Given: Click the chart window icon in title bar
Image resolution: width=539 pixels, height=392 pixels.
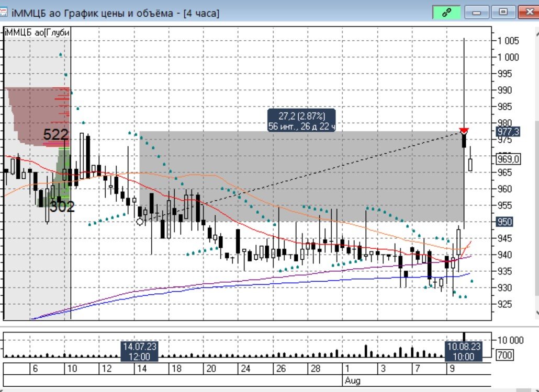Looking at the screenshot, I should [4, 13].
